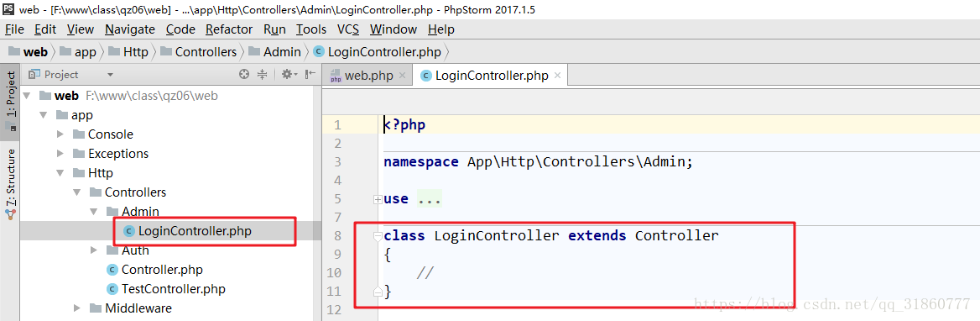Open the Refactor menu
The height and width of the screenshot is (321, 980).
point(229,29)
